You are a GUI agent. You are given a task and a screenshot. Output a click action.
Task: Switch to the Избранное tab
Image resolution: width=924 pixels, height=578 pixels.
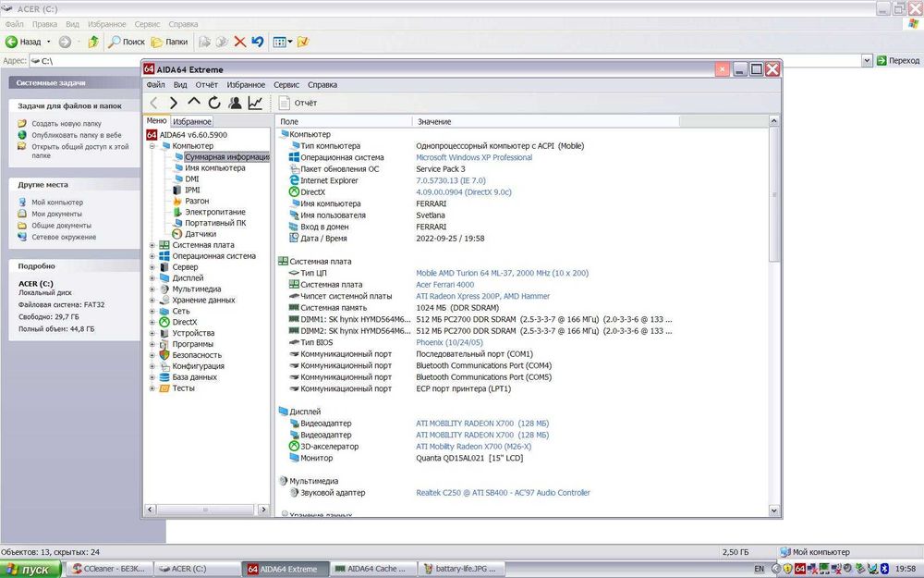tap(192, 121)
